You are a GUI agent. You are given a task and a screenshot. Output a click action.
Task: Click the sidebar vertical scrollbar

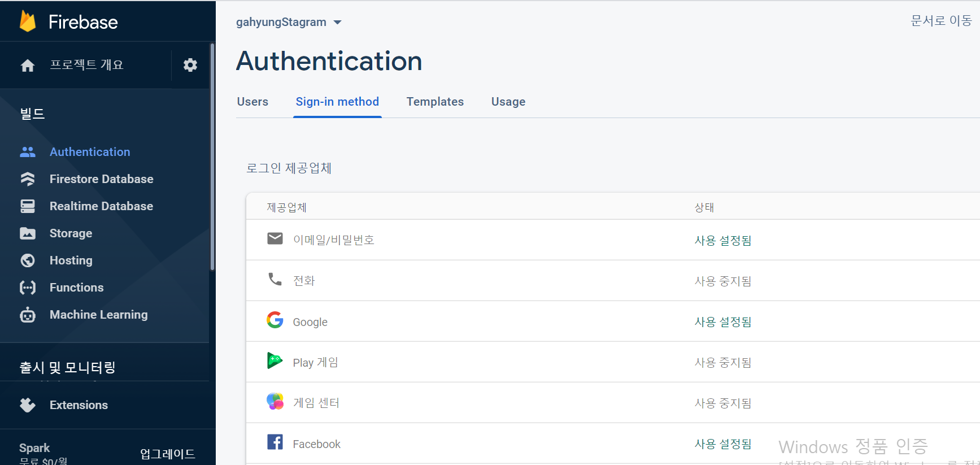coord(212,157)
